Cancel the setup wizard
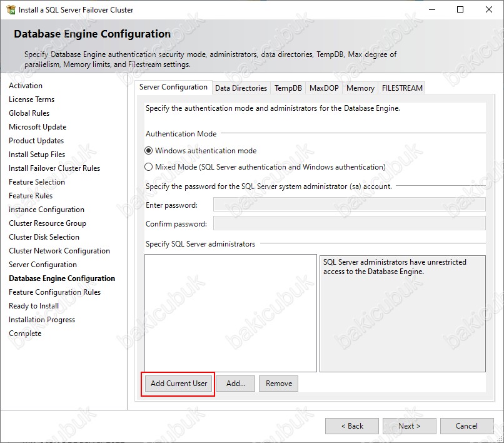The width and height of the screenshot is (504, 443). (466, 426)
